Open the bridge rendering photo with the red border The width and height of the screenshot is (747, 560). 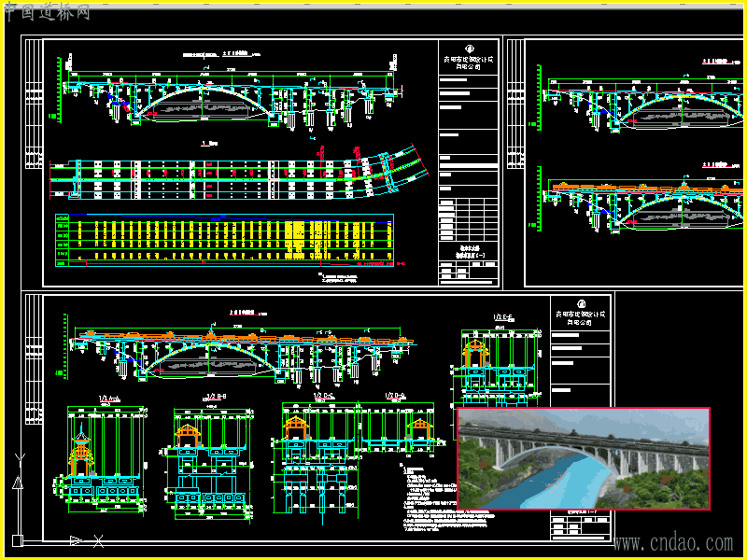pos(584,458)
